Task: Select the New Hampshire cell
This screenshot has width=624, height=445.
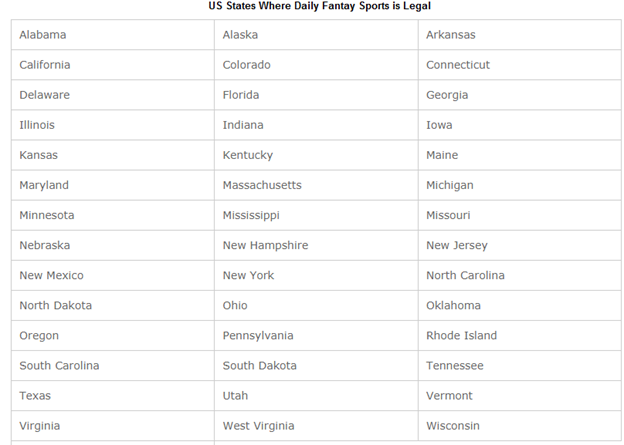Action: click(x=316, y=245)
